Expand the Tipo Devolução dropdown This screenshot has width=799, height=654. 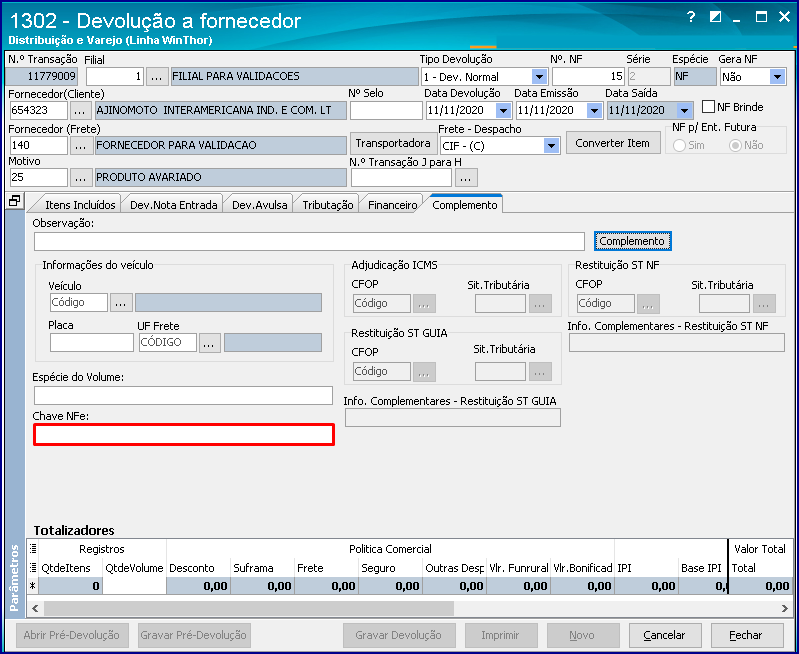pos(539,77)
